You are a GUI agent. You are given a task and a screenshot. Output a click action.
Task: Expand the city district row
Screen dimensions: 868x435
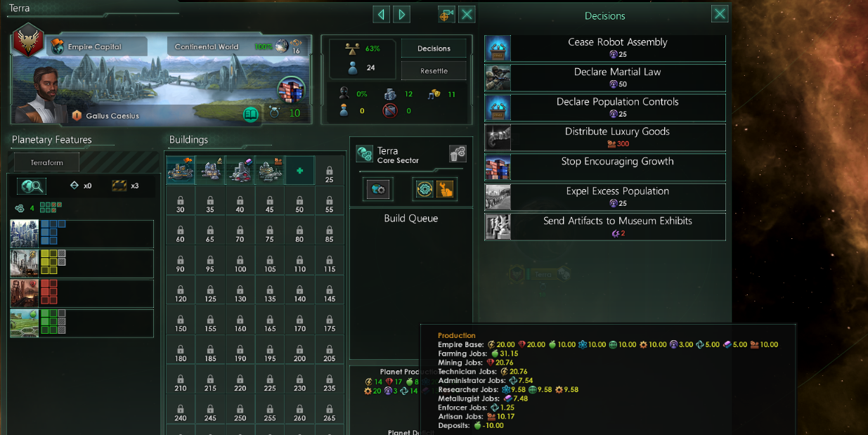pos(82,234)
